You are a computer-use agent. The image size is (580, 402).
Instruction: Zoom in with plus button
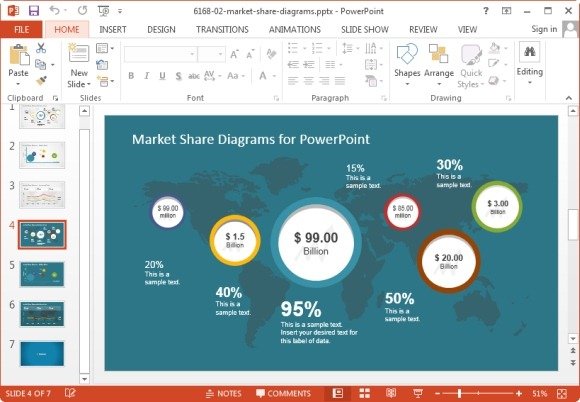[x=519, y=393]
